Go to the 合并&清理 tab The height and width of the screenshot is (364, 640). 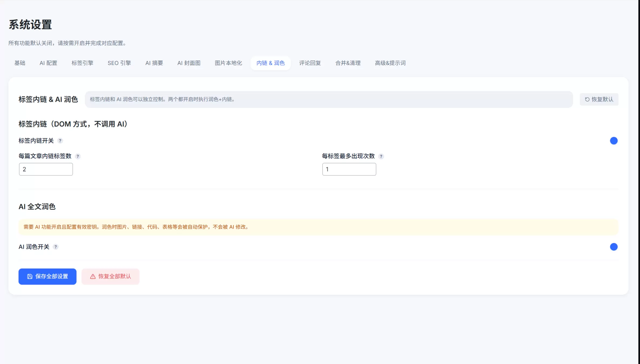tap(348, 63)
